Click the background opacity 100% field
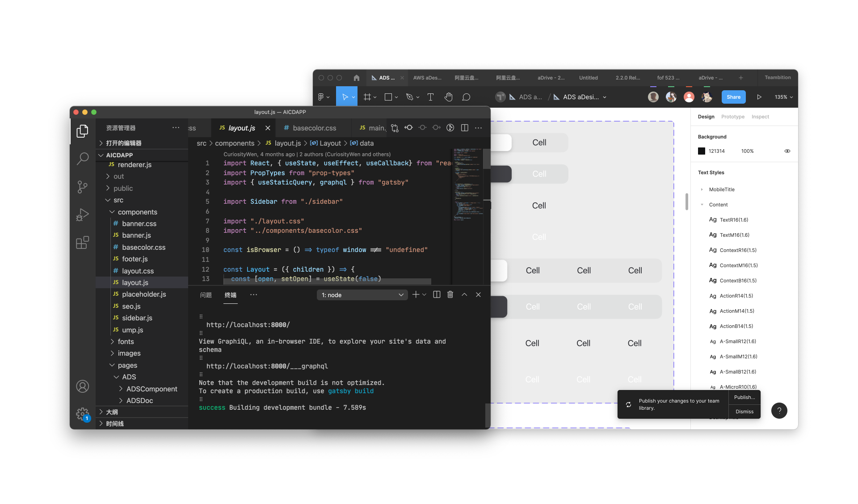 pos(748,151)
